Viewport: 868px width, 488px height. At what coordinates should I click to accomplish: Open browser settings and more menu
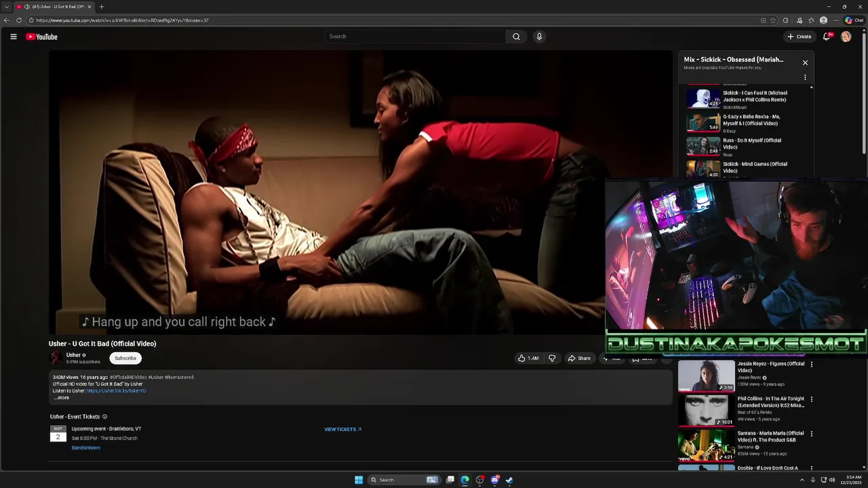[835, 20]
